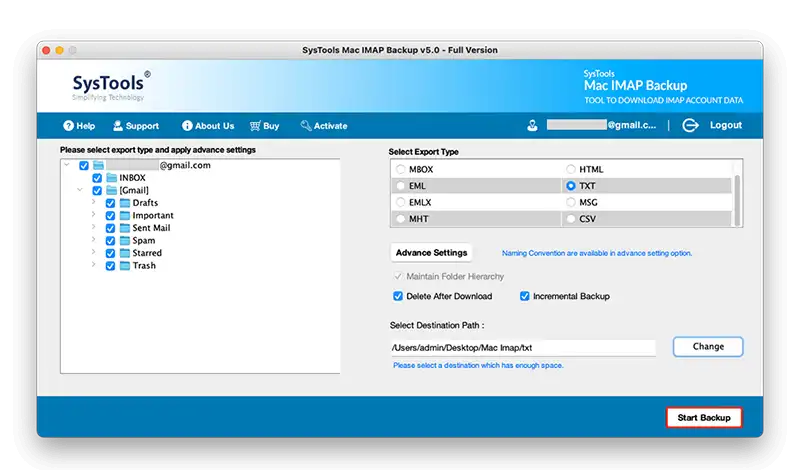Image resolution: width=800 pixels, height=470 pixels.
Task: Select TXT export type radio button
Action: coord(571,186)
